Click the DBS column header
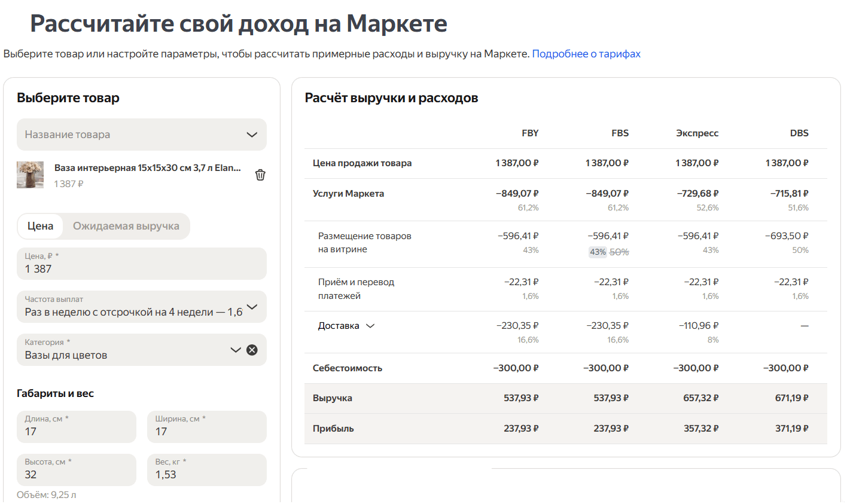 [x=799, y=133]
